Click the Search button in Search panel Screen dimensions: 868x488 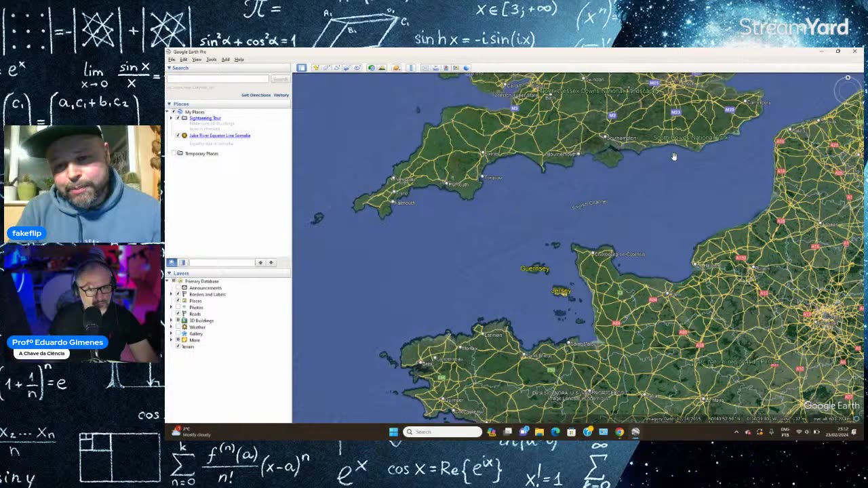tap(280, 79)
